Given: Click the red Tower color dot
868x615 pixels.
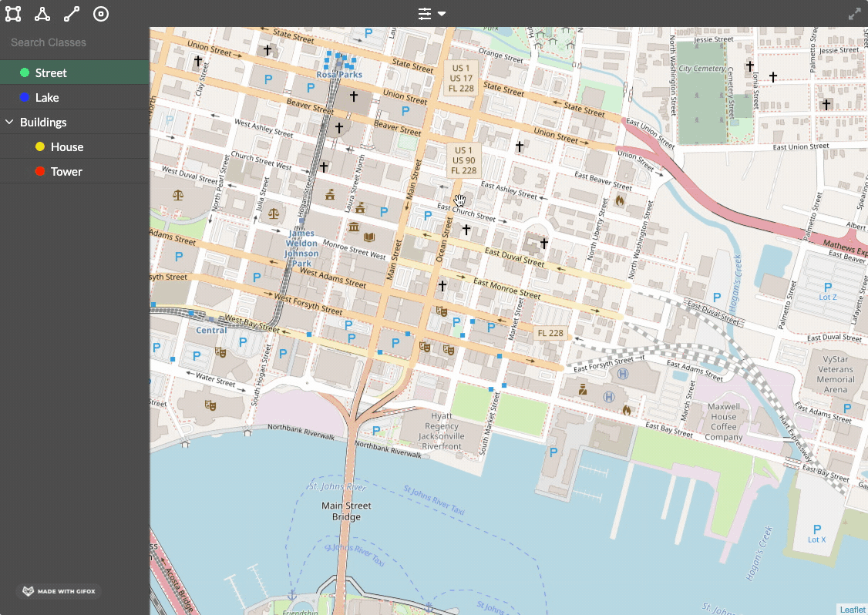Looking at the screenshot, I should tap(40, 171).
